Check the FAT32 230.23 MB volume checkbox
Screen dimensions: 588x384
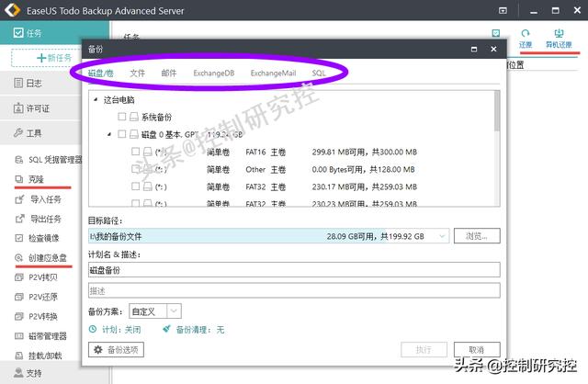(135, 203)
